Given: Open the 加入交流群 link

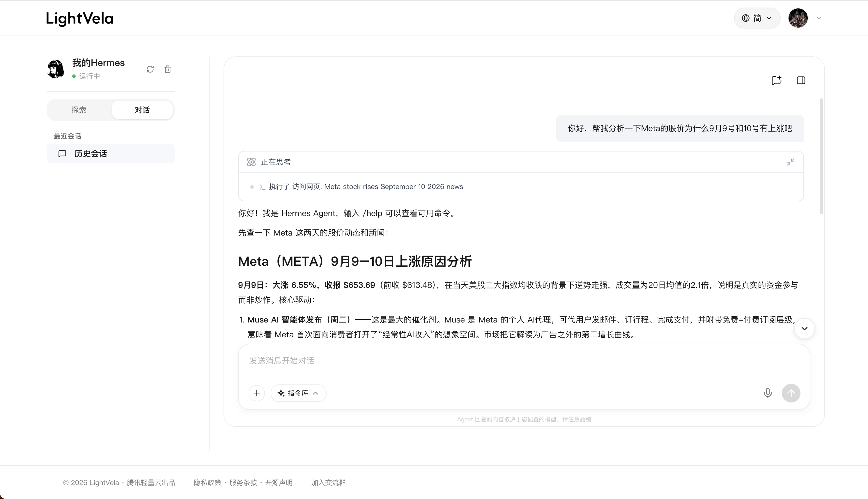Looking at the screenshot, I should click(328, 482).
